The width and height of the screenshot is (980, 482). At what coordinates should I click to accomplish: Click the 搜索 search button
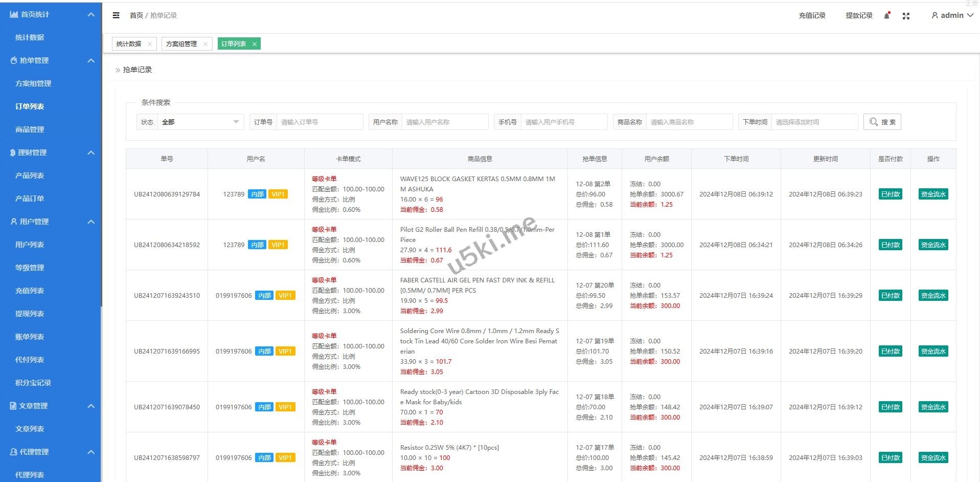(x=882, y=122)
